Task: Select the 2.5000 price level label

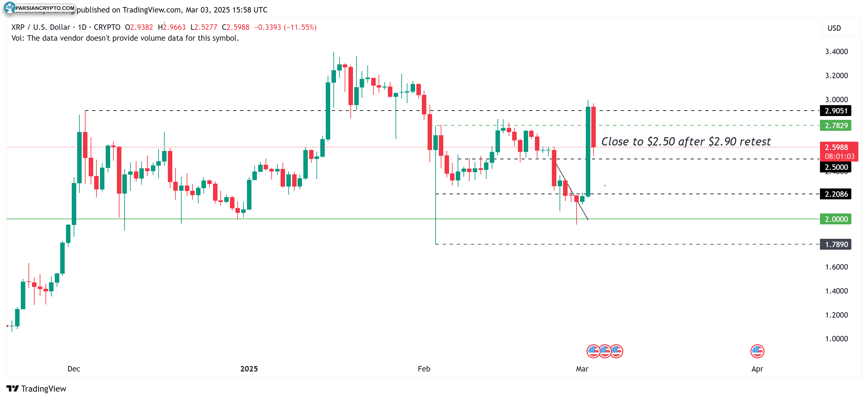Action: point(836,167)
